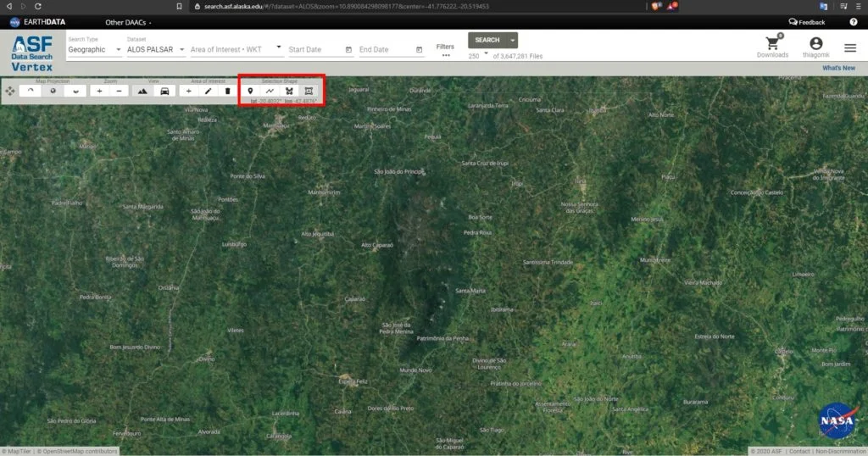The image size is (868, 456).
Task: Switch to street map view
Action: 164,91
